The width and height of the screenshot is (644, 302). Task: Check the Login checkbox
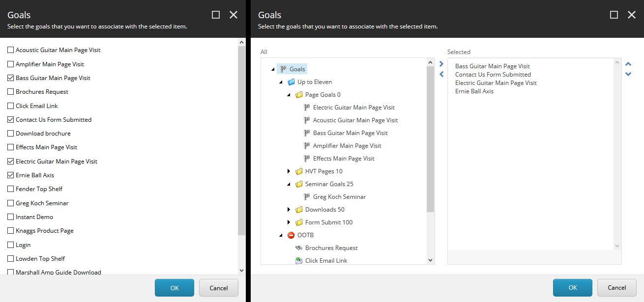(11, 245)
